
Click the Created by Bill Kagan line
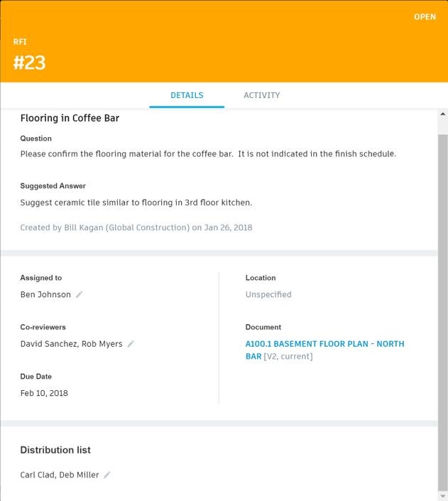pos(136,227)
